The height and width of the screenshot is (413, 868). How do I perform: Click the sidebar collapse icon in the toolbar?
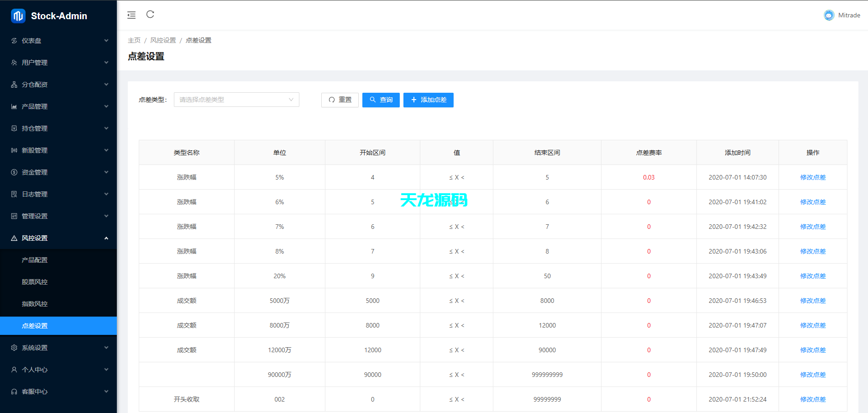pyautogui.click(x=131, y=15)
